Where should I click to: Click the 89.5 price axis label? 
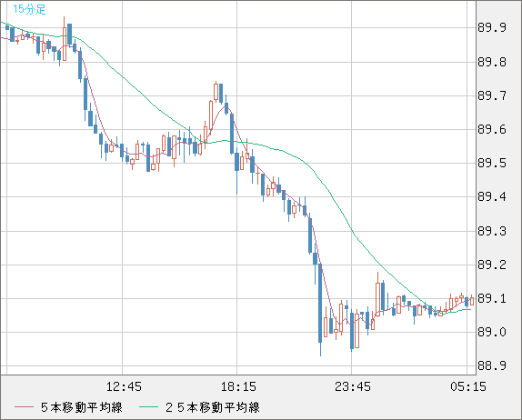point(492,164)
